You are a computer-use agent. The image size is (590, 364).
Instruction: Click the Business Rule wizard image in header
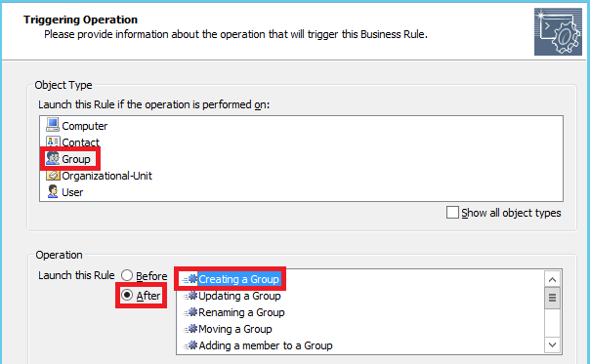pyautogui.click(x=558, y=32)
